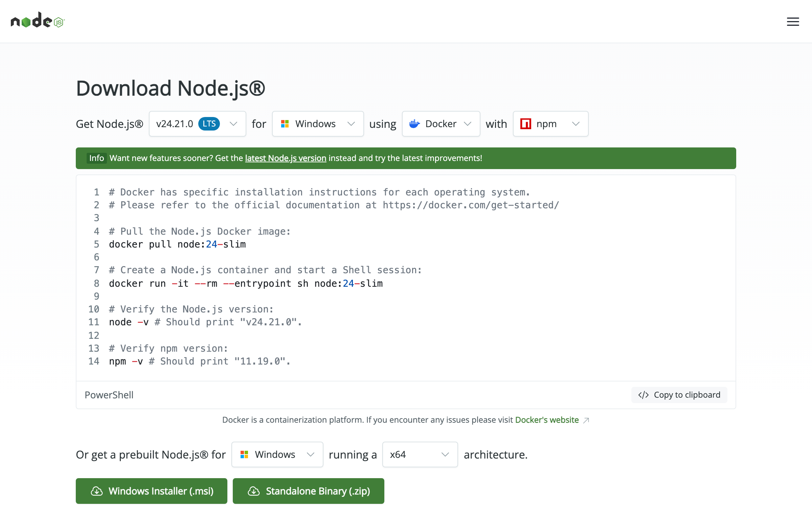Click the LTS badge
This screenshot has width=812, height=514.
[209, 124]
